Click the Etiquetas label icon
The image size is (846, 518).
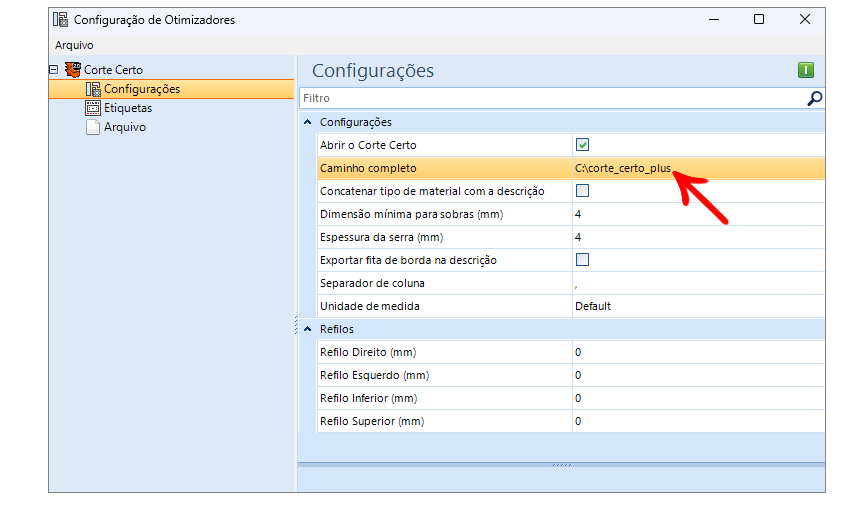[93, 108]
